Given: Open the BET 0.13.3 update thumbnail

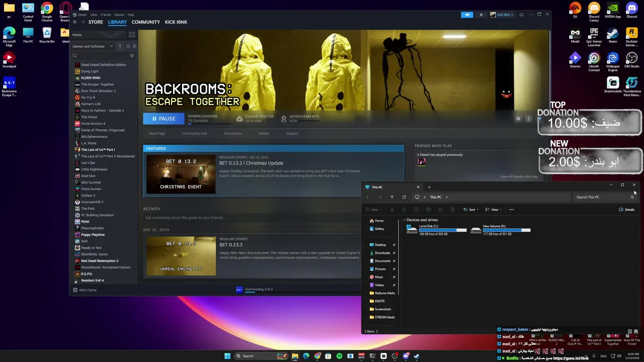Looking at the screenshot, I should tap(181, 256).
